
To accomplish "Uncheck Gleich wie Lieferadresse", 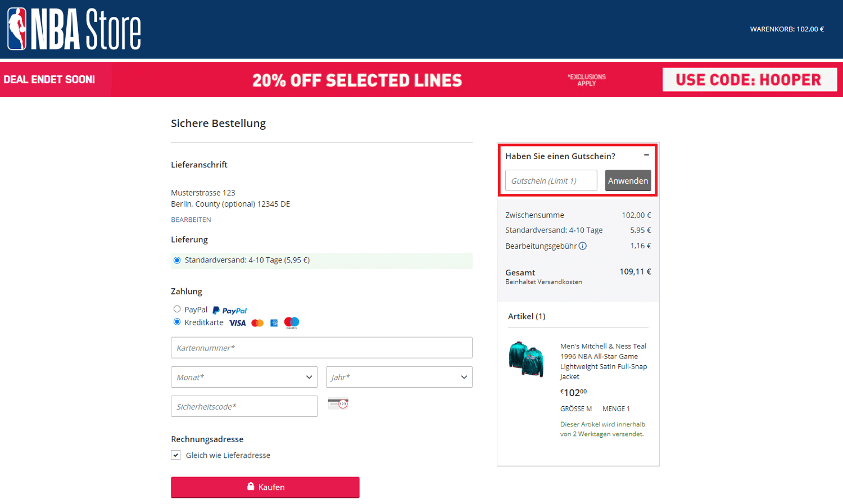I will [x=176, y=455].
